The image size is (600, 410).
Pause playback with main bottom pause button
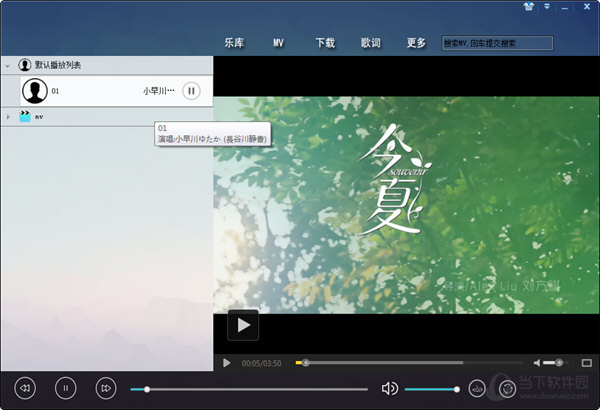coord(65,388)
